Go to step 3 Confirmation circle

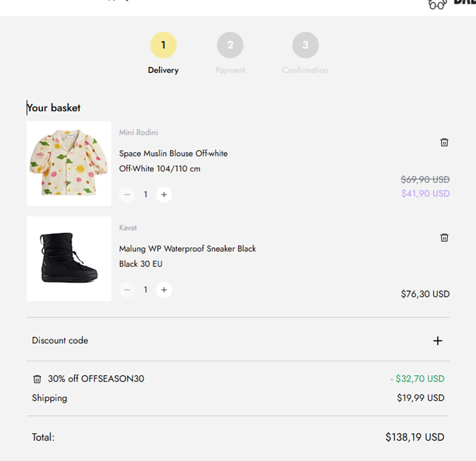pos(306,45)
